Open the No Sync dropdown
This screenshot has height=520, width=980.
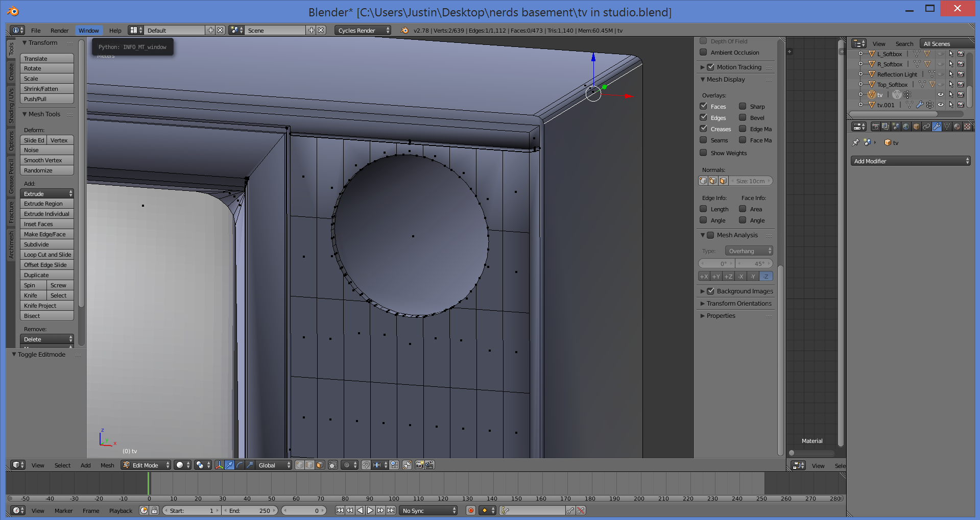[428, 510]
